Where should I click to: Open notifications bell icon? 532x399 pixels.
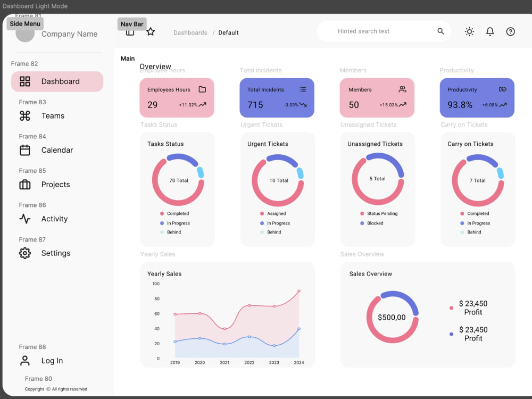coord(490,31)
